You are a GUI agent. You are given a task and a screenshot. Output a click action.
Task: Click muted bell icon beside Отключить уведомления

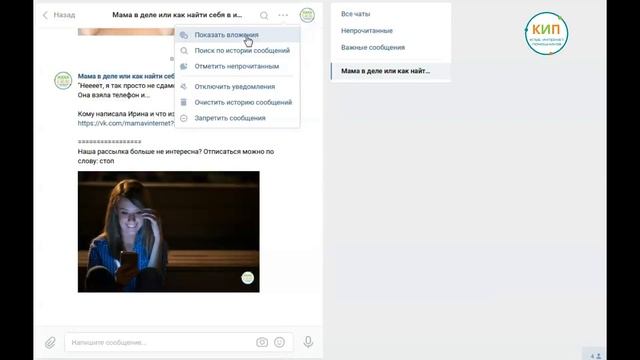184,87
